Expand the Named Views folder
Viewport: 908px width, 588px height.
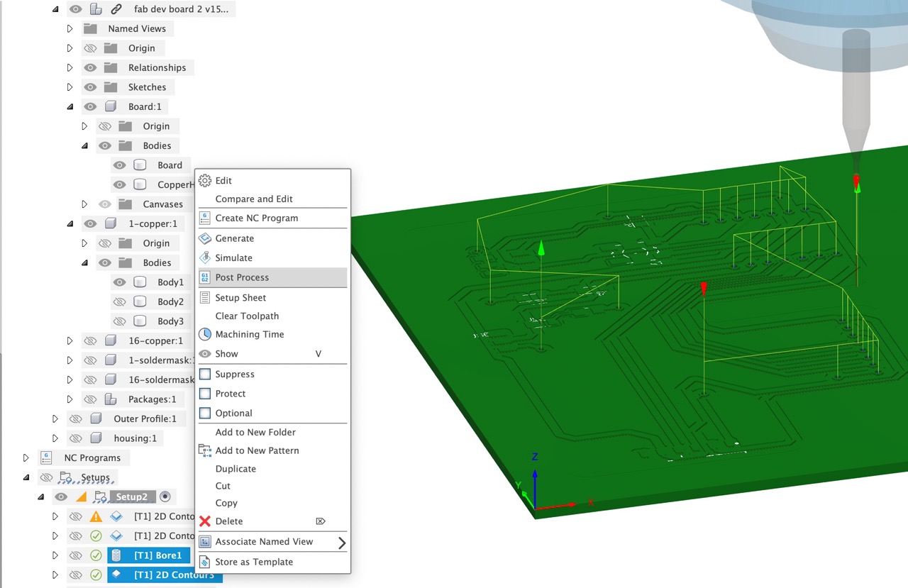[x=70, y=28]
